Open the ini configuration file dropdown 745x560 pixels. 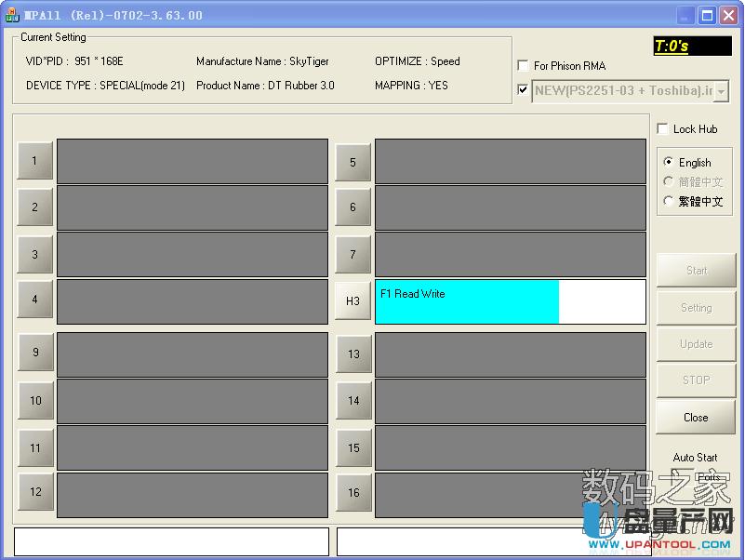(723, 90)
